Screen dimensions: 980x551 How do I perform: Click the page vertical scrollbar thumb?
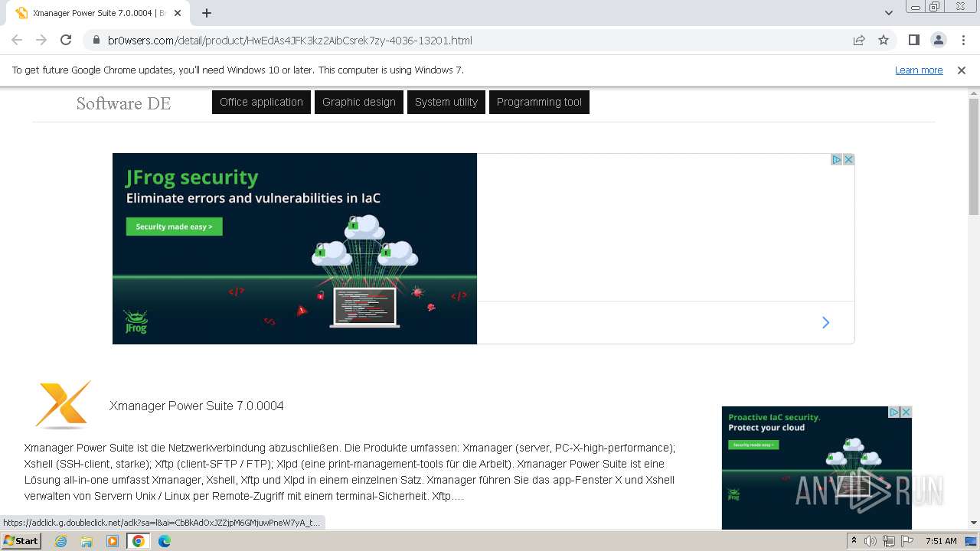click(x=974, y=156)
